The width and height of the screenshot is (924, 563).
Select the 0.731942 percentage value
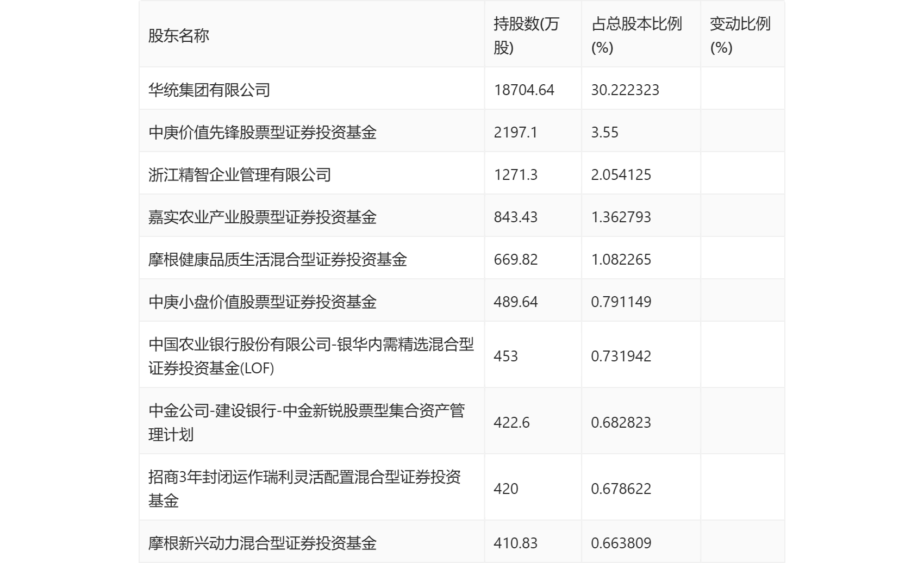click(x=621, y=356)
